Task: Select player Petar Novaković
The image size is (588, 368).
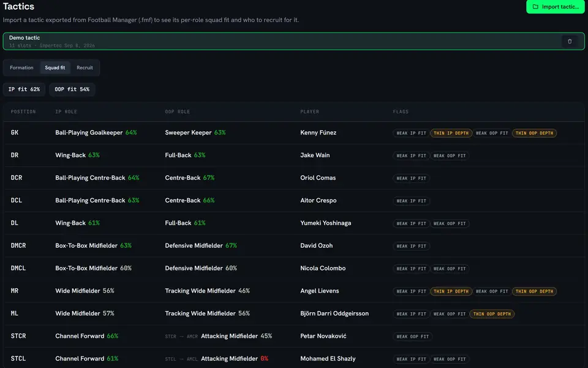Action: [x=323, y=336]
